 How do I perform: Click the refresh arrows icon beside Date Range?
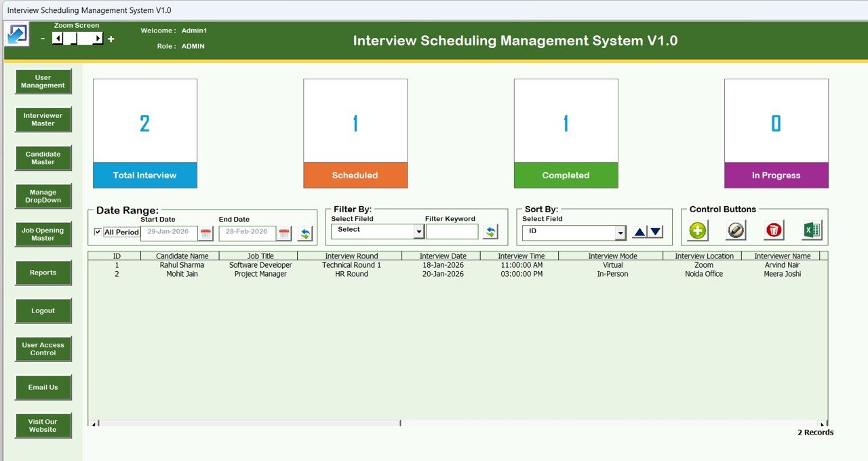304,233
